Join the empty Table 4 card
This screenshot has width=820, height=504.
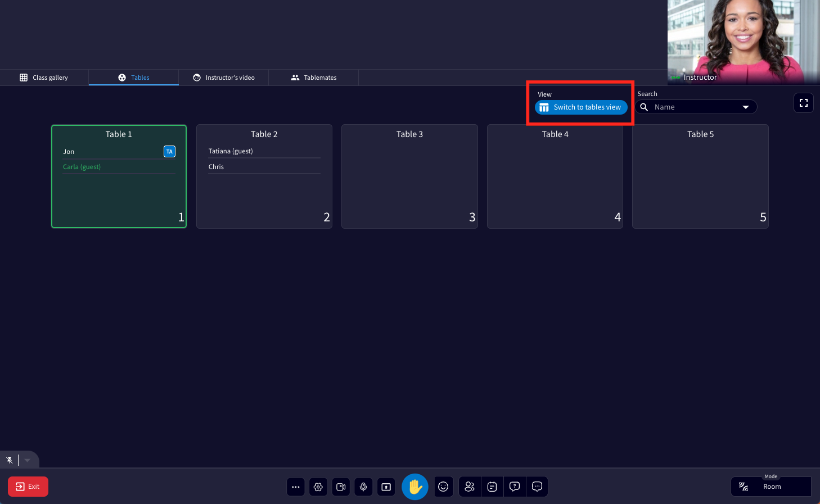click(x=555, y=176)
